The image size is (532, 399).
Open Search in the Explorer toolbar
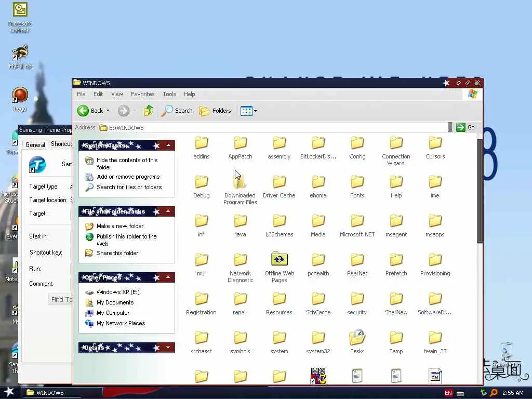pyautogui.click(x=177, y=111)
